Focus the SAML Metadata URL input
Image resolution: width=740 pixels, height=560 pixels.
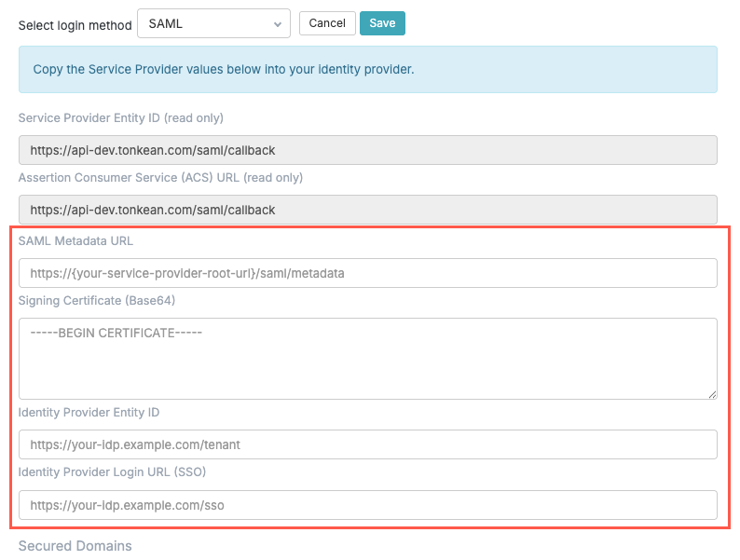367,273
